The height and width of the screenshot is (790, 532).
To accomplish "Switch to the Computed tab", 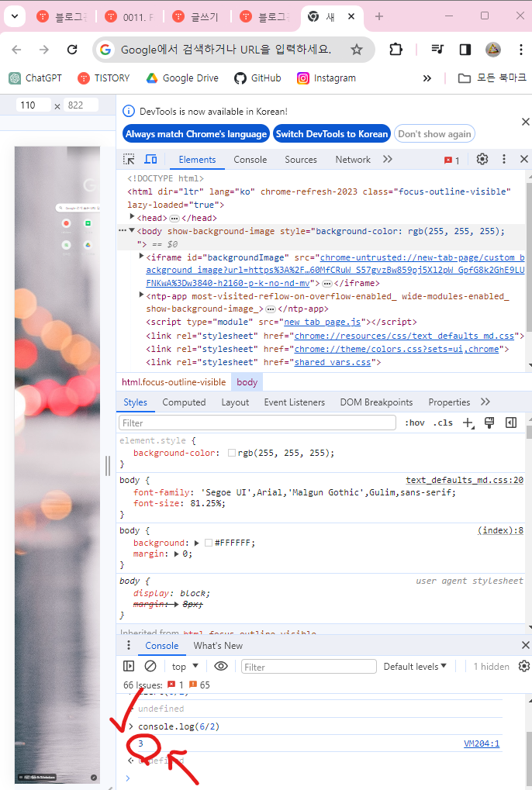I will pyautogui.click(x=184, y=402).
